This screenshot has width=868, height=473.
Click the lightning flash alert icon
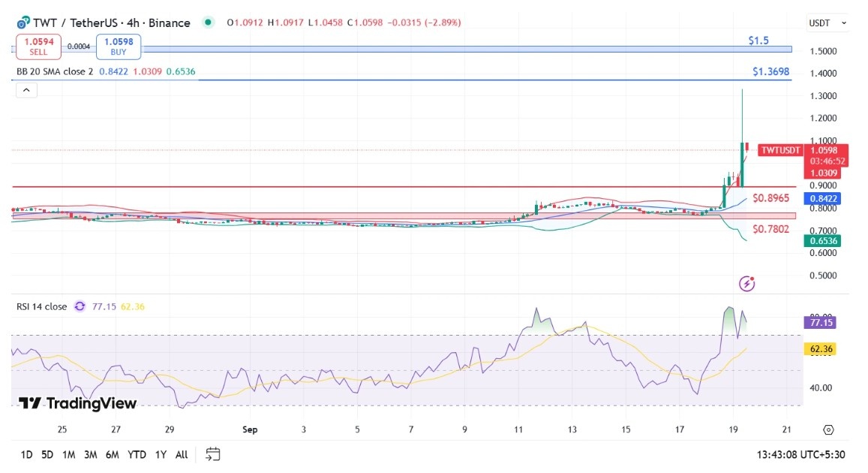[x=746, y=284]
